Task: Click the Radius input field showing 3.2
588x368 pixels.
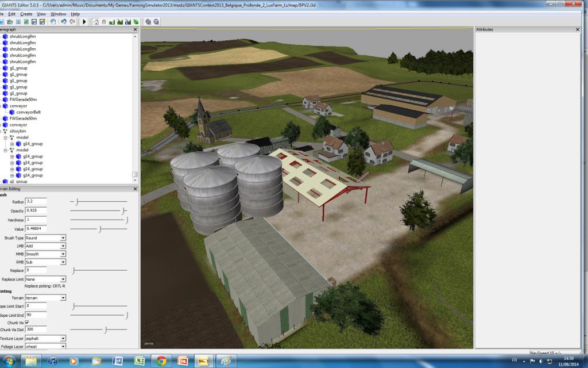Action: 36,201
